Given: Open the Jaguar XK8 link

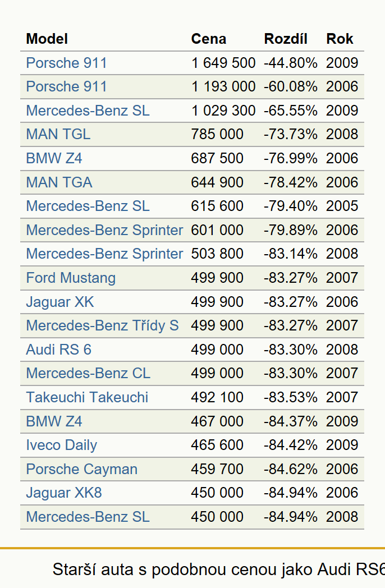Looking at the screenshot, I should pyautogui.click(x=64, y=493).
